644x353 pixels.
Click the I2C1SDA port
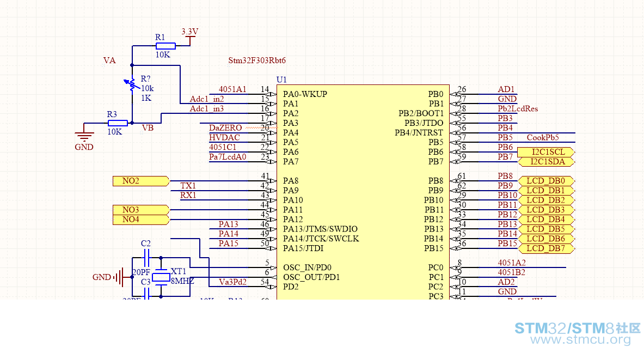pos(546,161)
